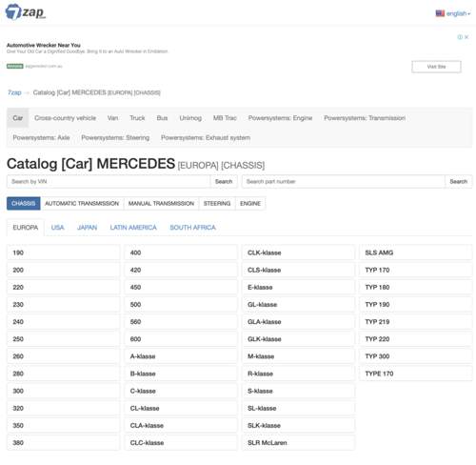476x465 pixels.
Task: Open SLR McLaren model
Action: 298,442
